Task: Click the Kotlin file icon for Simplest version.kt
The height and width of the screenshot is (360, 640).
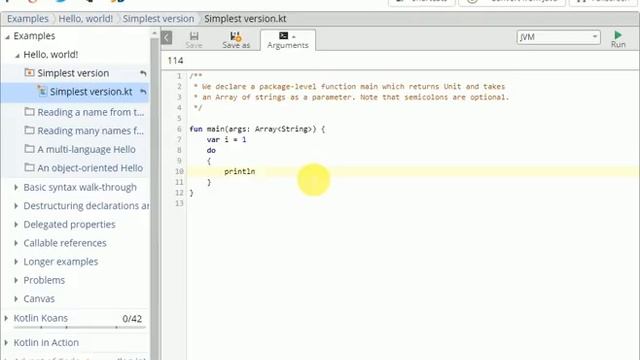Action: pyautogui.click(x=42, y=91)
